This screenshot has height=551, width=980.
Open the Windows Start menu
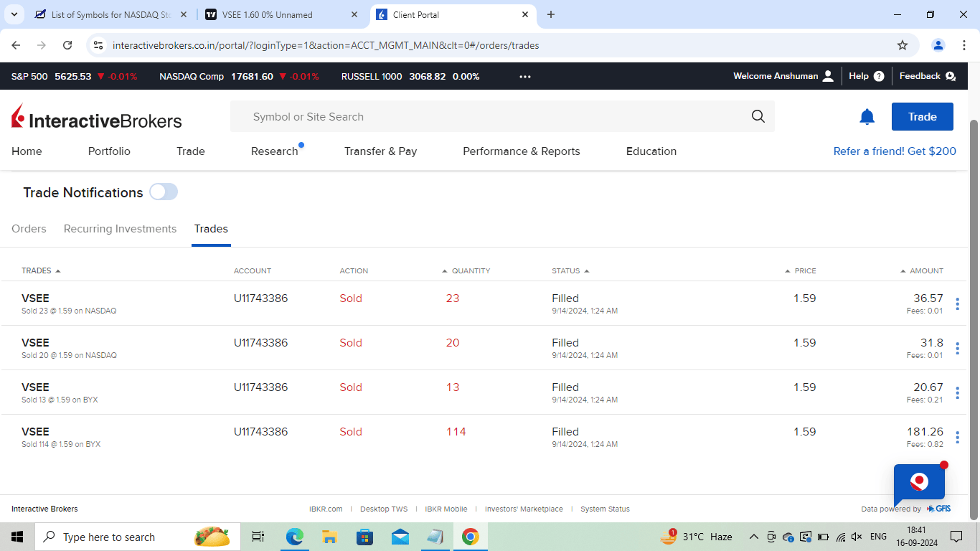point(17,537)
